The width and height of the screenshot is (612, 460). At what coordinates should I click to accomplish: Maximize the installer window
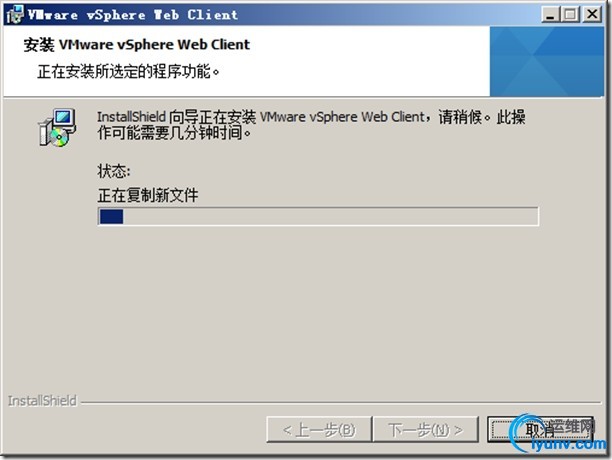571,14
